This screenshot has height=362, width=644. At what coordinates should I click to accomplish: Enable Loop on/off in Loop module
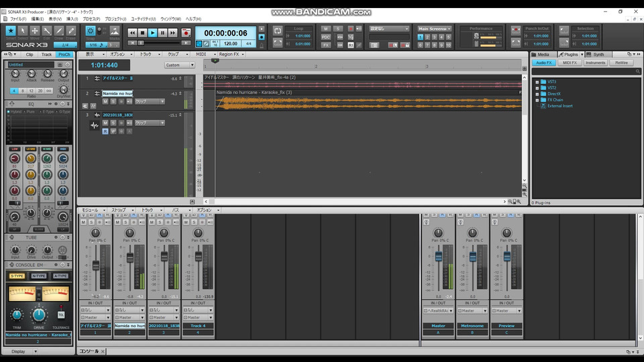[x=278, y=32]
